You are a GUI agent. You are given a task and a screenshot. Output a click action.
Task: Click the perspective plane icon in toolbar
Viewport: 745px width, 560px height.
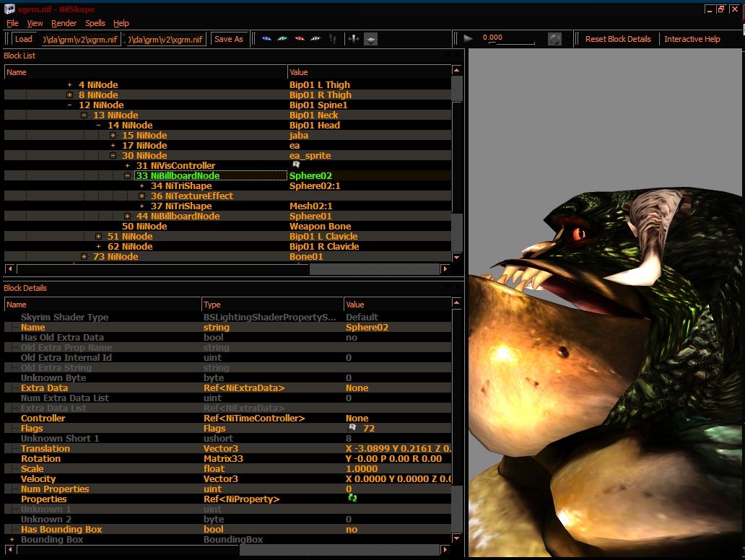370,39
